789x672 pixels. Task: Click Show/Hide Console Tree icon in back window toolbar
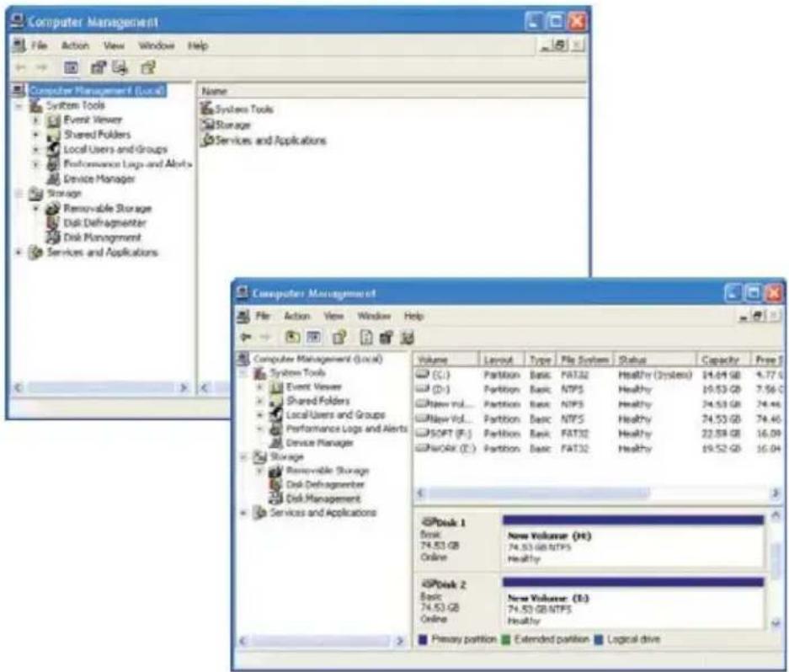pyautogui.click(x=71, y=67)
